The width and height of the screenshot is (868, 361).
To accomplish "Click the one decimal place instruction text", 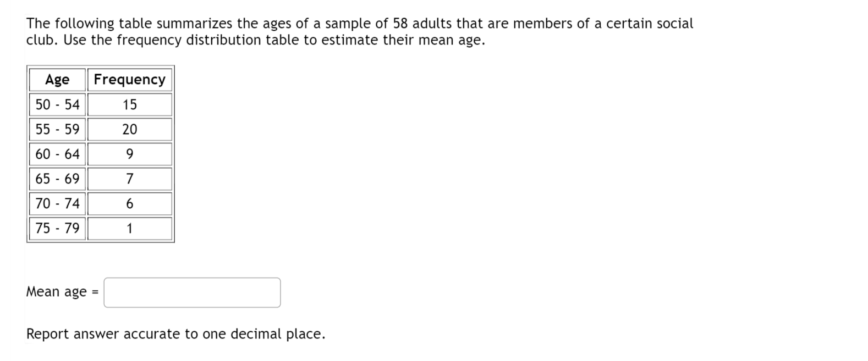I will [x=175, y=333].
